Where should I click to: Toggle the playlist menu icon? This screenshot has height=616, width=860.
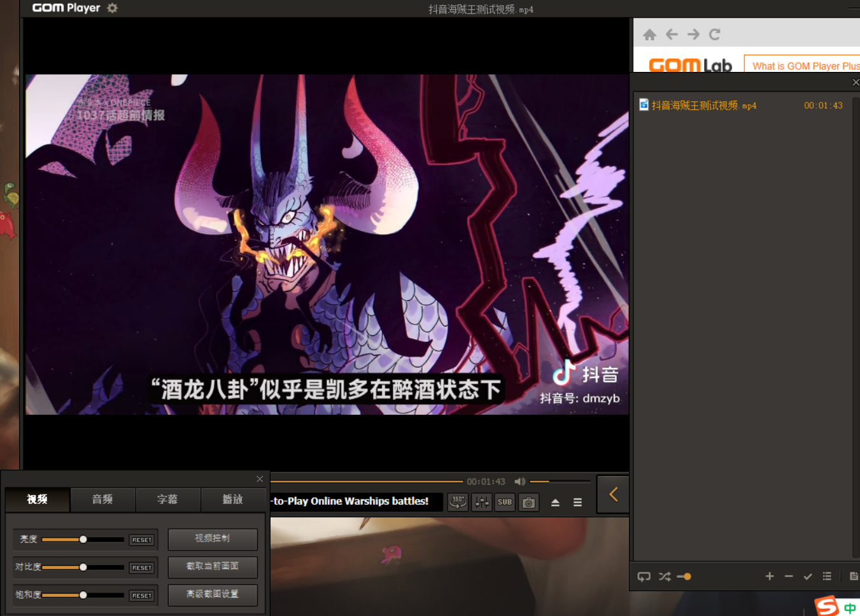tap(577, 502)
